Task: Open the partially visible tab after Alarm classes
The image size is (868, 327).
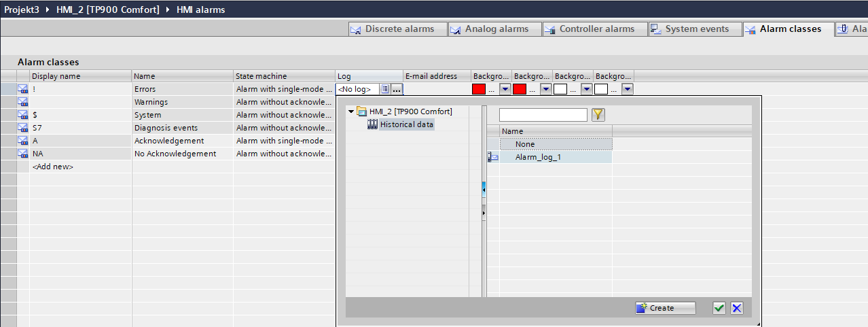Action: pos(852,29)
